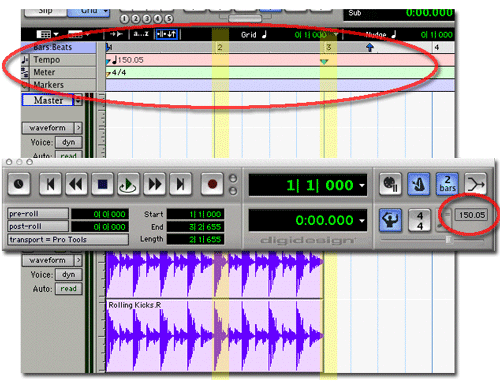Click the Length value 2|1|655

coord(195,239)
